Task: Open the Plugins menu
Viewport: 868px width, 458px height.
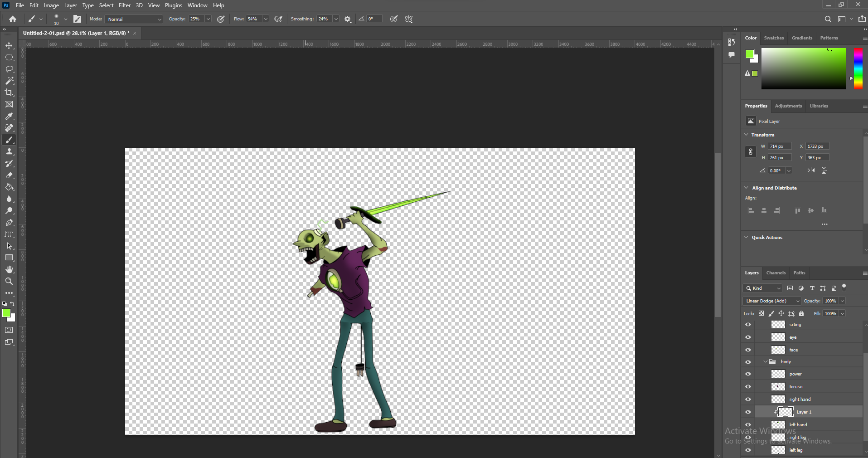Action: pyautogui.click(x=174, y=5)
